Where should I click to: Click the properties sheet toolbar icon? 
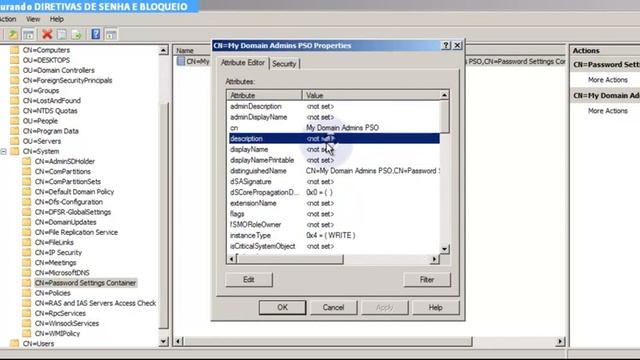click(x=62, y=35)
